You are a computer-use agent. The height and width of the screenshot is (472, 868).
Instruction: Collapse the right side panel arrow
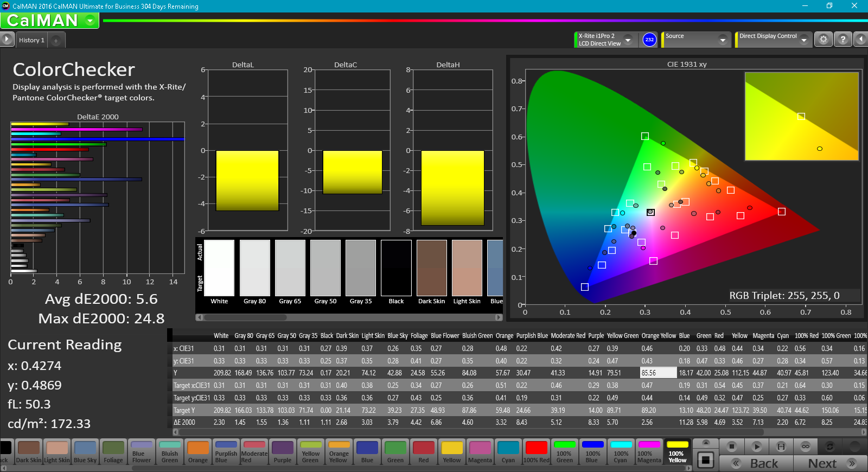coord(861,40)
